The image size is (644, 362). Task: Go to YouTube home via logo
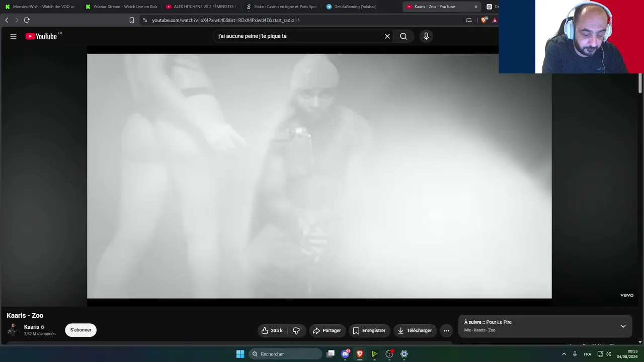(x=42, y=36)
